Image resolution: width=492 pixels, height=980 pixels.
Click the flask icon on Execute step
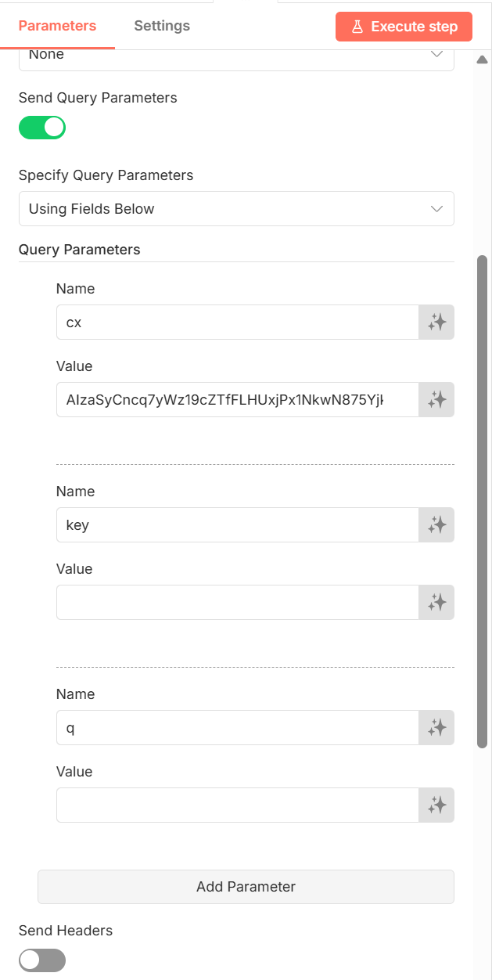[x=357, y=27]
